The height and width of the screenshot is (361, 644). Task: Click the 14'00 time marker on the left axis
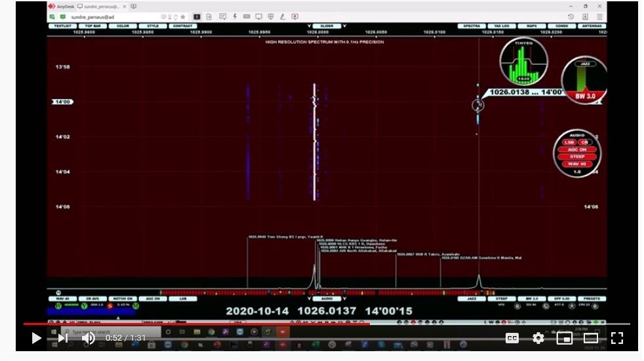[x=62, y=102]
